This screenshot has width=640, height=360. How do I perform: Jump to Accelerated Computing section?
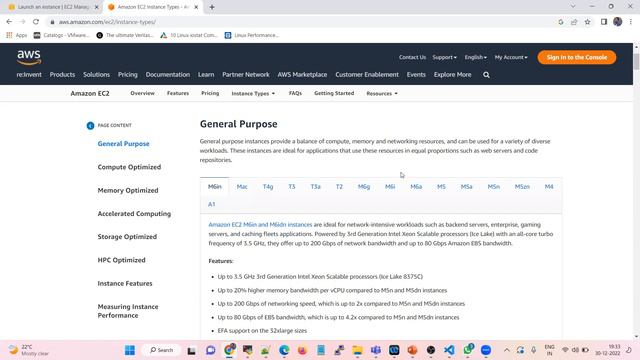point(134,213)
